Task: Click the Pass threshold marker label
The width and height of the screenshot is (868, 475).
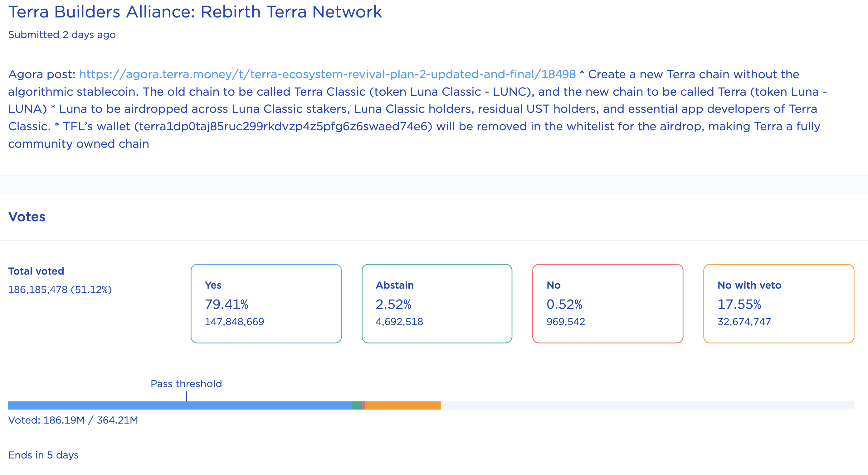Action: [186, 384]
